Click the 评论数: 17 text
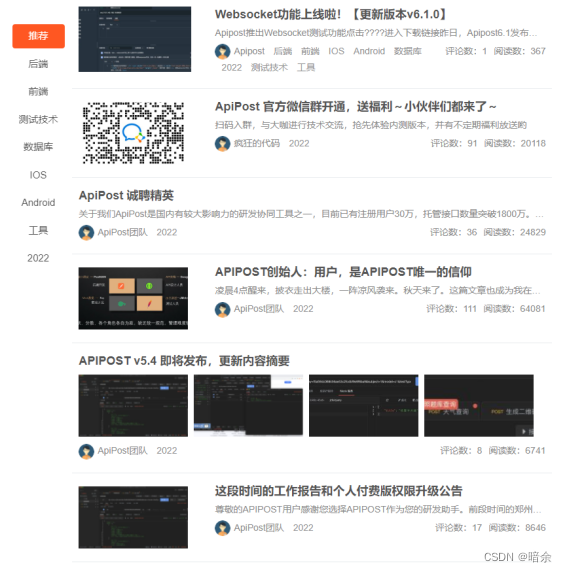Viewport: 567px width, 572px height. (x=459, y=528)
